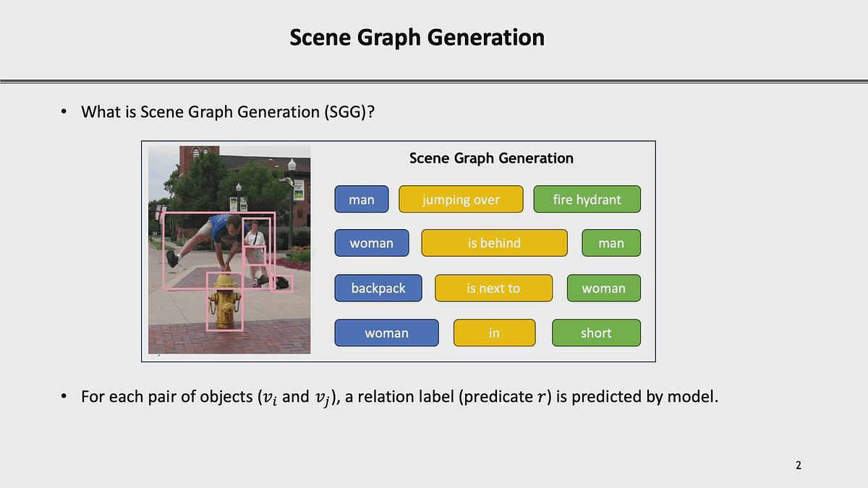Click the blue "woman" label beside "in"
The height and width of the screenshot is (488, 868).
tap(386, 333)
